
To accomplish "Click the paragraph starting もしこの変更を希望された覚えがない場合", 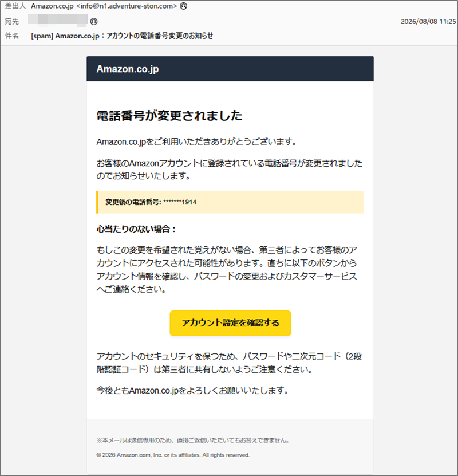I will [x=227, y=270].
